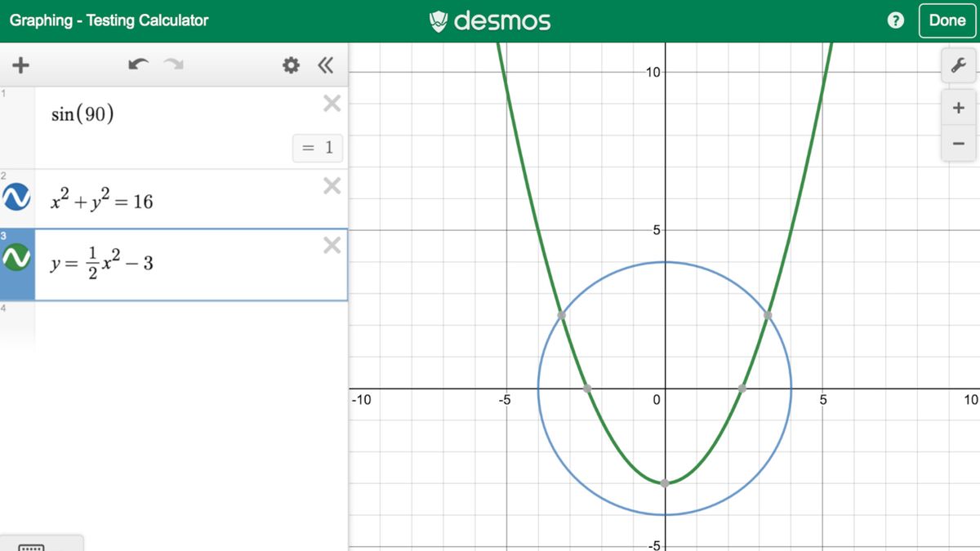This screenshot has height=551, width=980.
Task: Toggle visibility of the circle equation x²+y²=16
Action: point(18,197)
